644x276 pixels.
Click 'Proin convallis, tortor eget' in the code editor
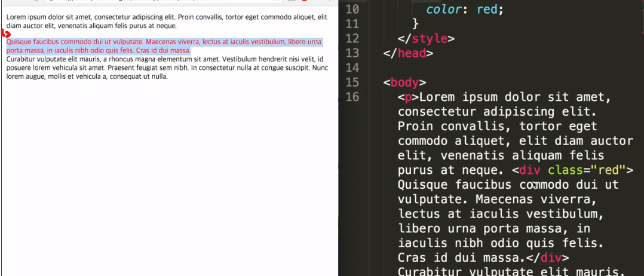[x=498, y=126]
